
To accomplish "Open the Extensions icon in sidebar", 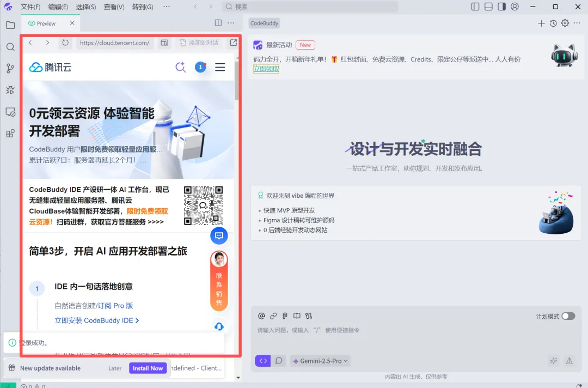I will [10, 134].
